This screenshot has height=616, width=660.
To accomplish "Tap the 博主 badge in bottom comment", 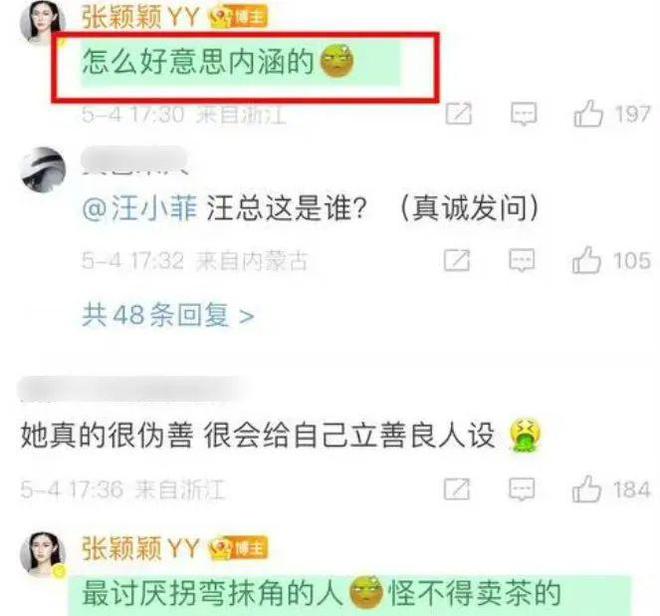I will (x=239, y=549).
